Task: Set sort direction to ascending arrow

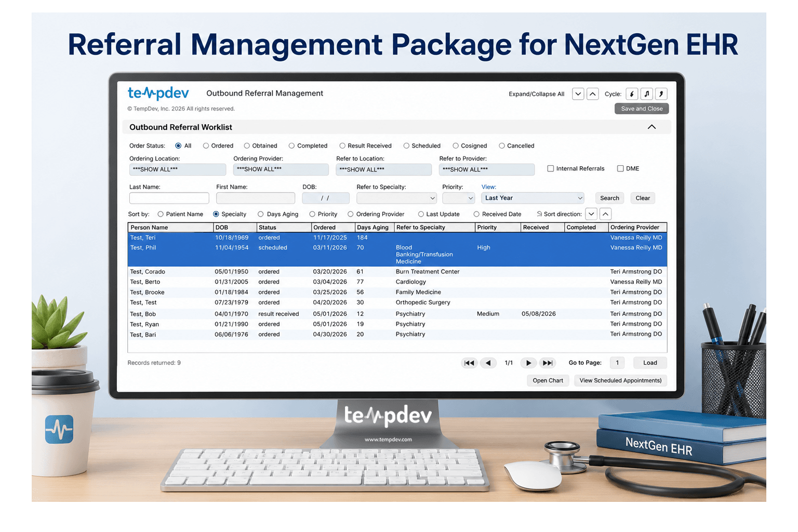Action: click(606, 214)
